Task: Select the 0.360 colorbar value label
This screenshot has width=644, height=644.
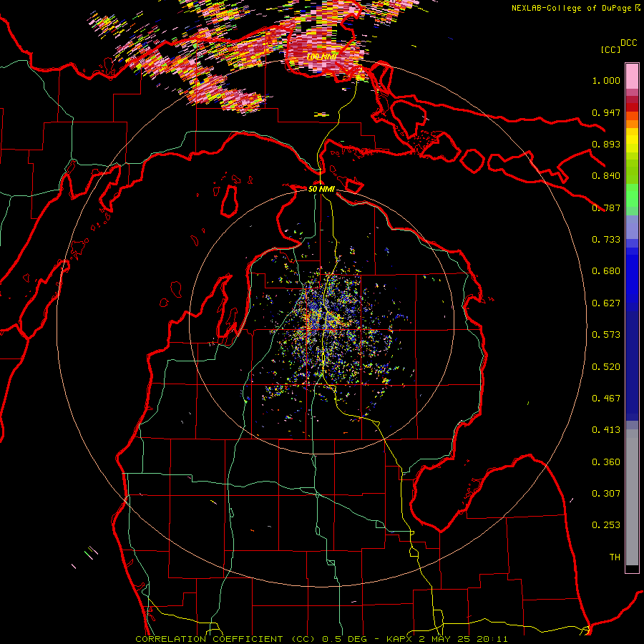Action: (606, 462)
